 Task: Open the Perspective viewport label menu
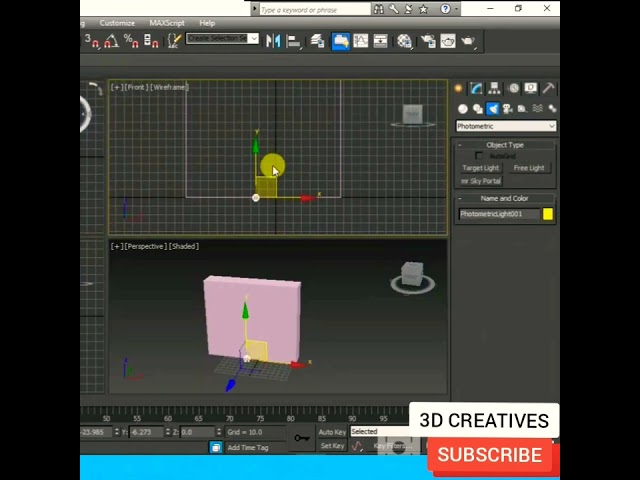coord(146,246)
